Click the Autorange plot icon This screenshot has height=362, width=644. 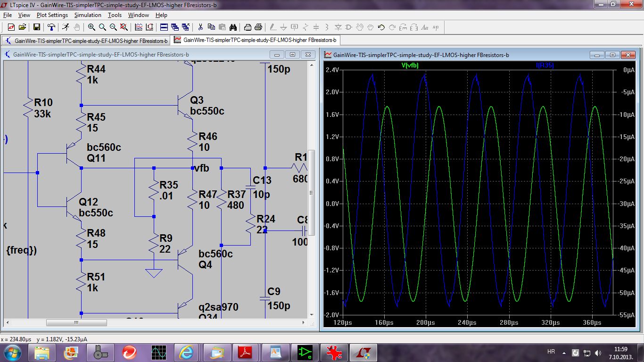coord(139,27)
